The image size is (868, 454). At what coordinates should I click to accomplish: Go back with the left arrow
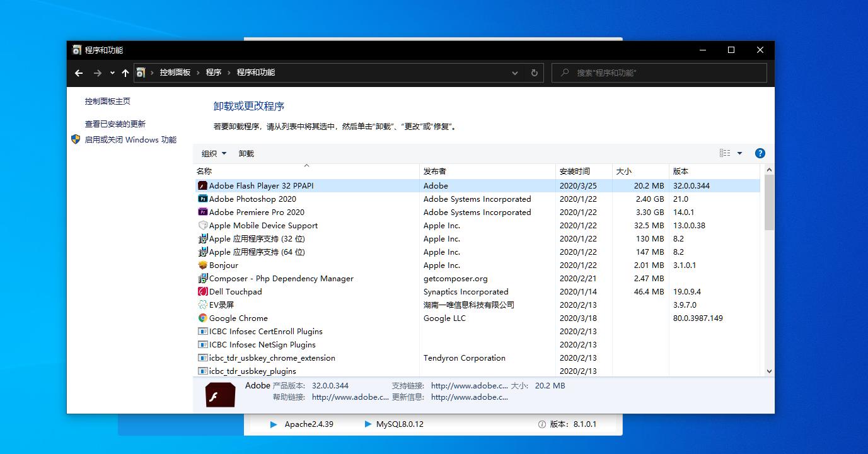[x=79, y=73]
